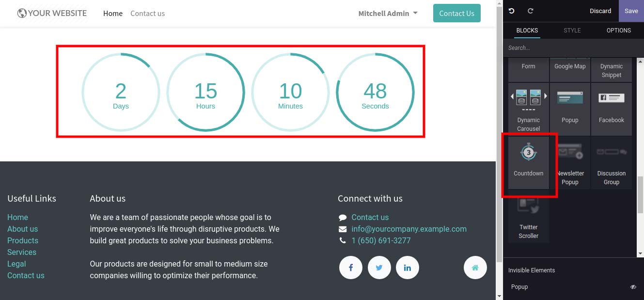Open Contact us menu item in navbar
This screenshot has height=300, width=644.
click(147, 14)
